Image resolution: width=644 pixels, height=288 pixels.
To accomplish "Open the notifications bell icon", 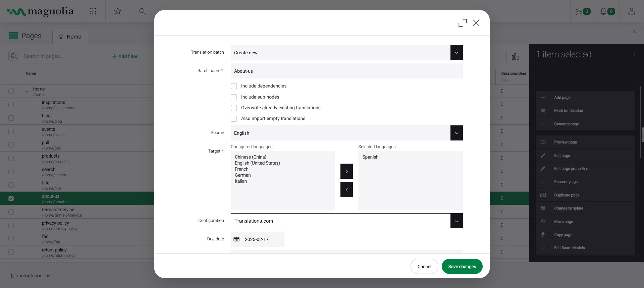I will tap(607, 11).
